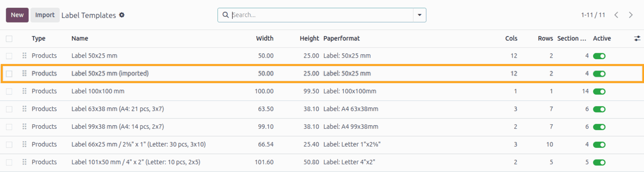Check the Label 99x38 mm row checkbox
Screen dimensions: 644x172
tap(9, 127)
